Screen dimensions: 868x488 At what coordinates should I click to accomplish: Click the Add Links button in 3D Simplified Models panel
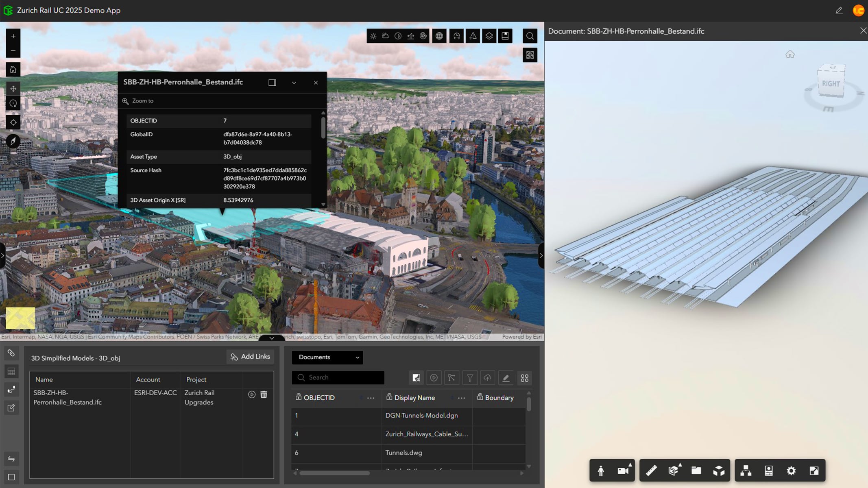pos(250,357)
